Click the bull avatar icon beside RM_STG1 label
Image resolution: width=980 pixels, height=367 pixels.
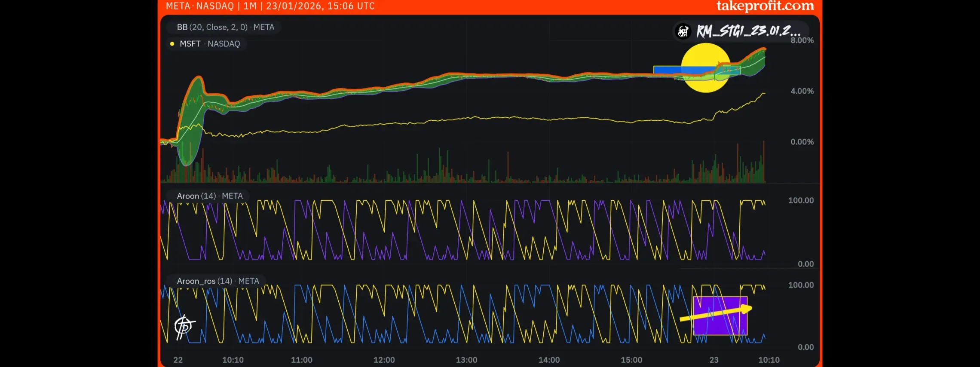click(683, 31)
